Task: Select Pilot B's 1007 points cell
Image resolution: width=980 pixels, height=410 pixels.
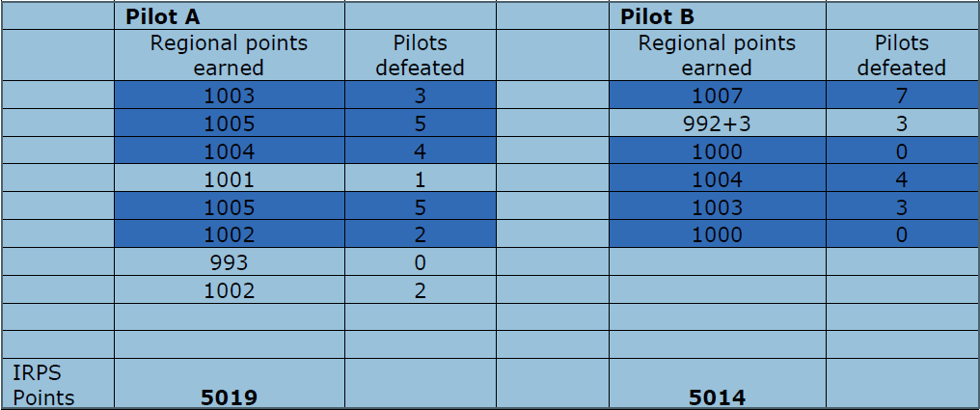Action: click(718, 95)
